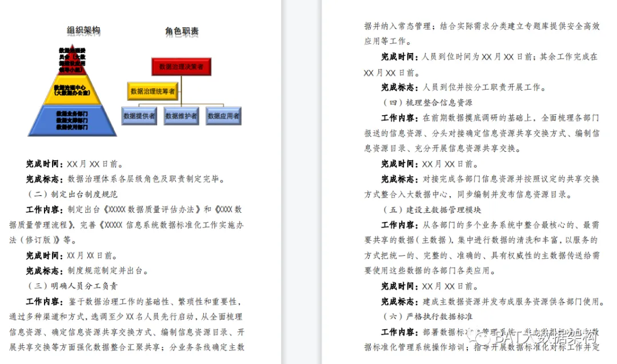Click the line starting 法（修订版）》等
This screenshot has width=617, height=364.
point(43,240)
